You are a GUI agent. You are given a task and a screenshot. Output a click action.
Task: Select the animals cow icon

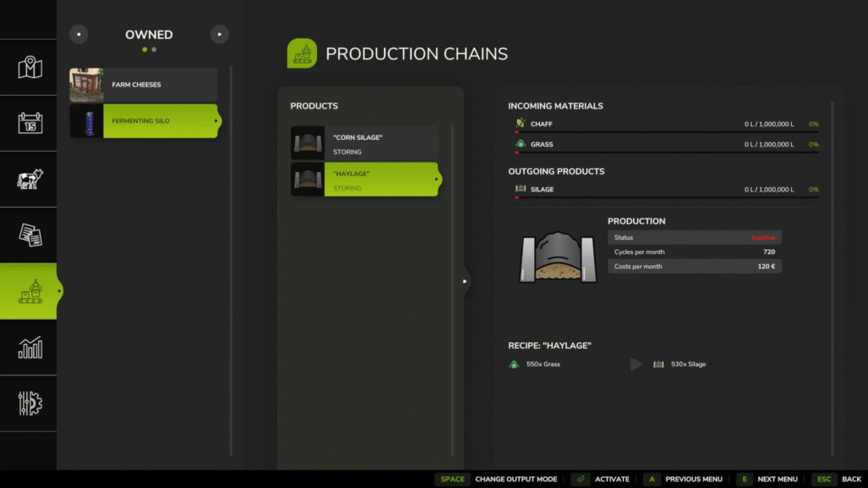[30, 180]
